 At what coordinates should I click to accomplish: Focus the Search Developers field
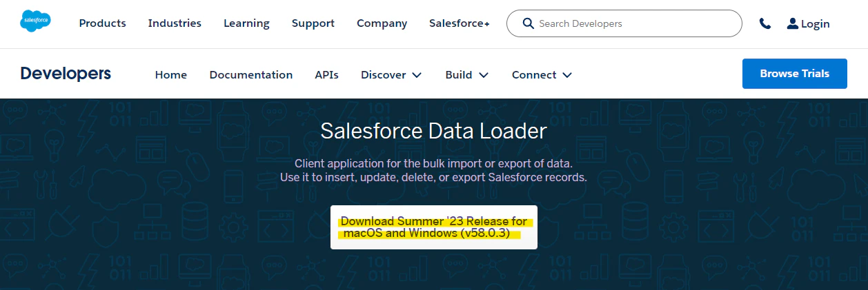coord(624,23)
